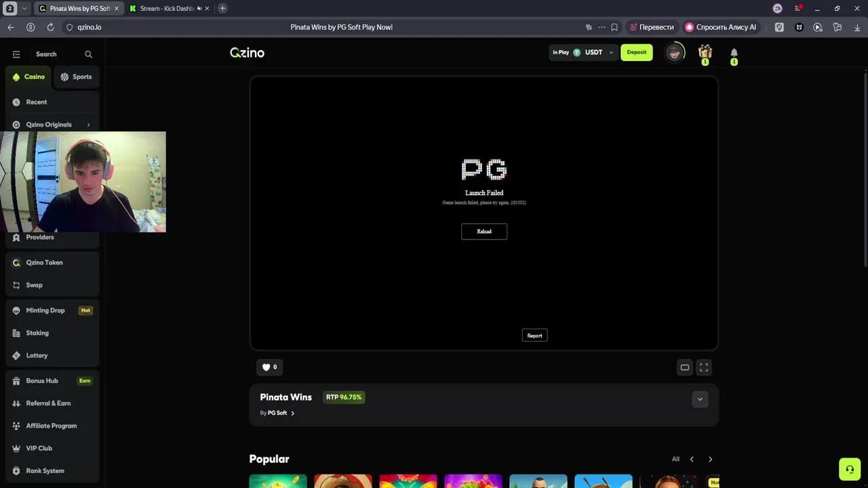Click the Report button under game
Image resolution: width=868 pixels, height=488 pixels.
click(534, 335)
